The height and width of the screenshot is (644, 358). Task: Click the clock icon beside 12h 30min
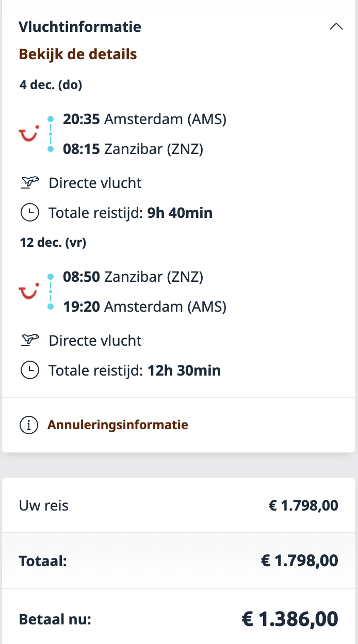(30, 370)
